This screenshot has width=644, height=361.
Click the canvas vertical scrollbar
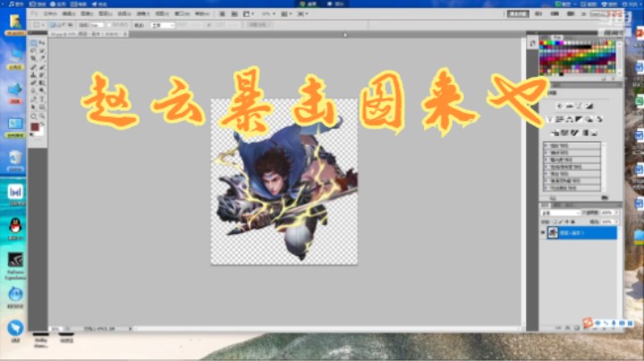[523, 182]
